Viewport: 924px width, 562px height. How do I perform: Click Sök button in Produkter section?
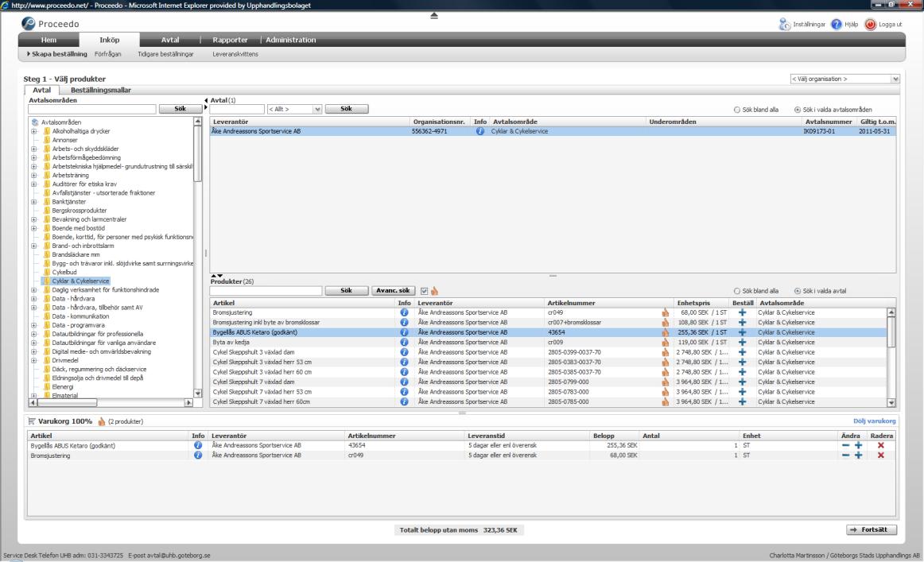(x=347, y=290)
